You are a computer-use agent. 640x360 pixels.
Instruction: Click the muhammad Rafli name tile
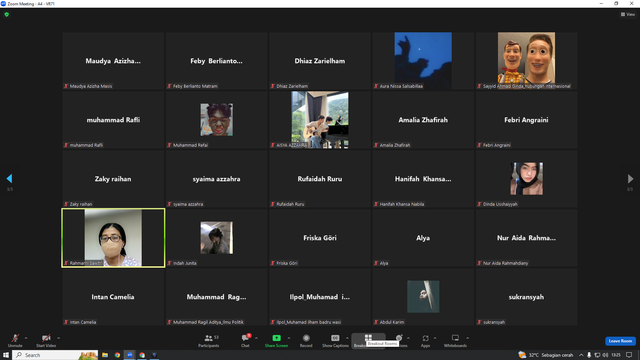[113, 120]
